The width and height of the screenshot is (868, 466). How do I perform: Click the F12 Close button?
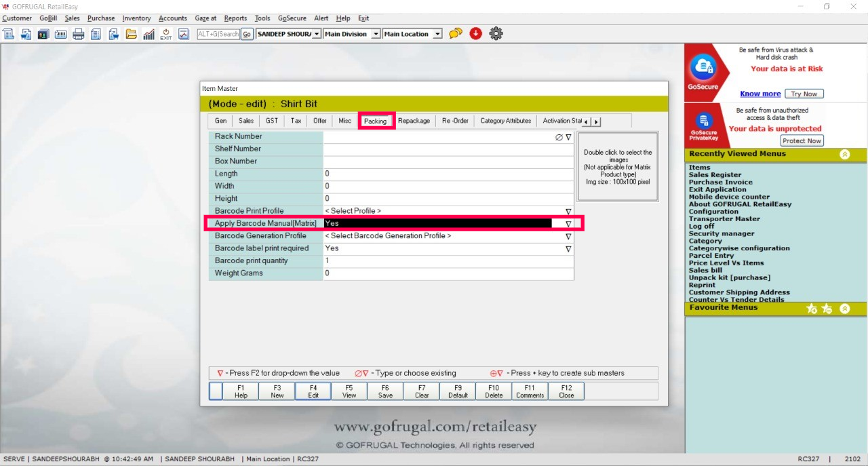[566, 391]
